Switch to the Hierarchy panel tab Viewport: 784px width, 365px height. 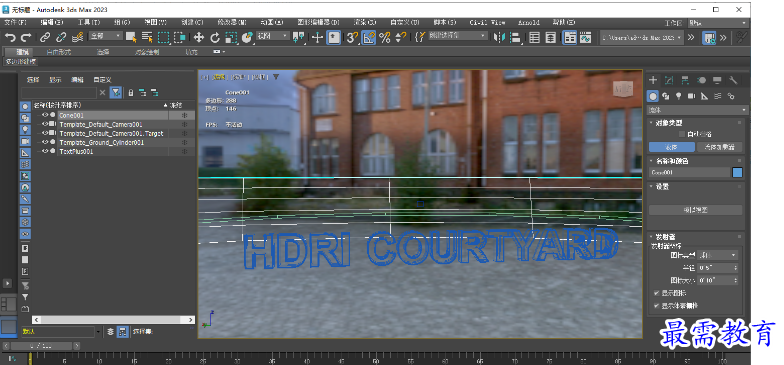(685, 80)
